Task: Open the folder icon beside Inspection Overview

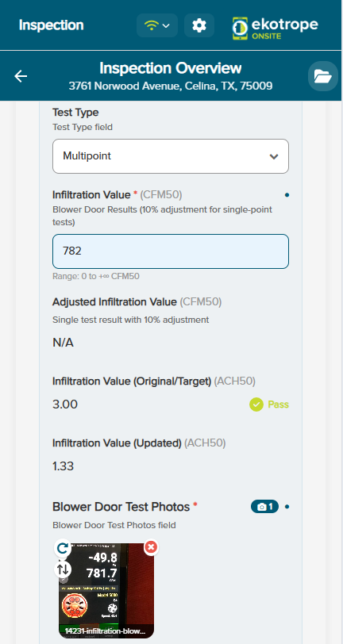Action: coord(323,76)
